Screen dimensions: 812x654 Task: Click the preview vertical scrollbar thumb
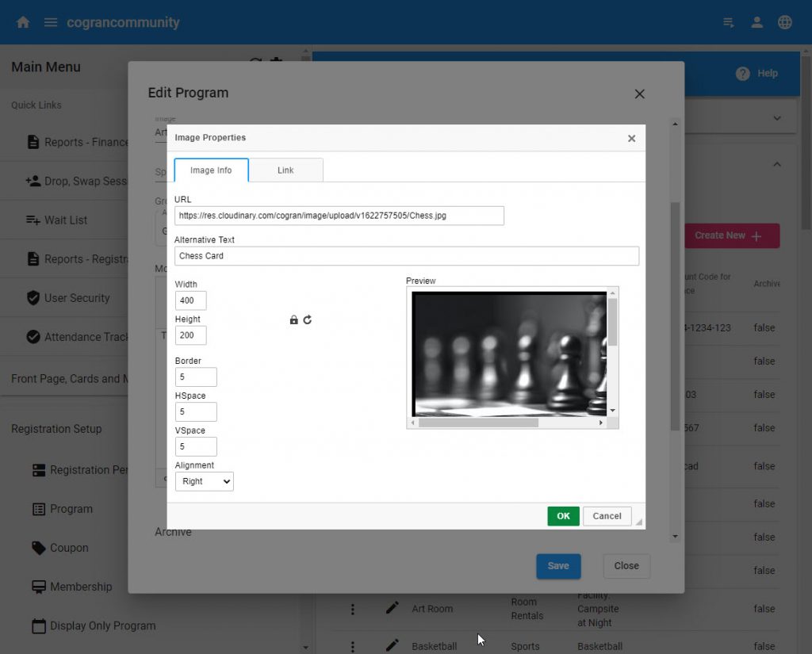tap(613, 322)
